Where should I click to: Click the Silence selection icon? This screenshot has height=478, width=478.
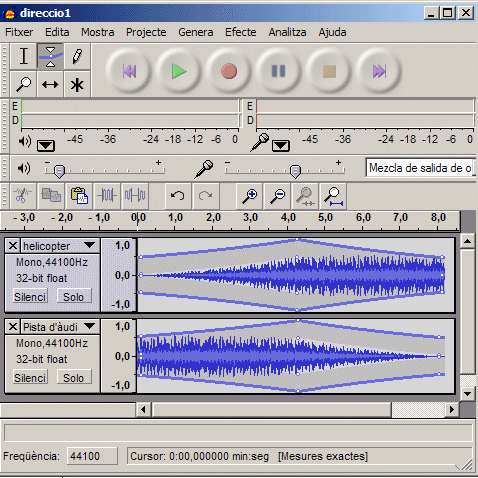pyautogui.click(x=135, y=196)
